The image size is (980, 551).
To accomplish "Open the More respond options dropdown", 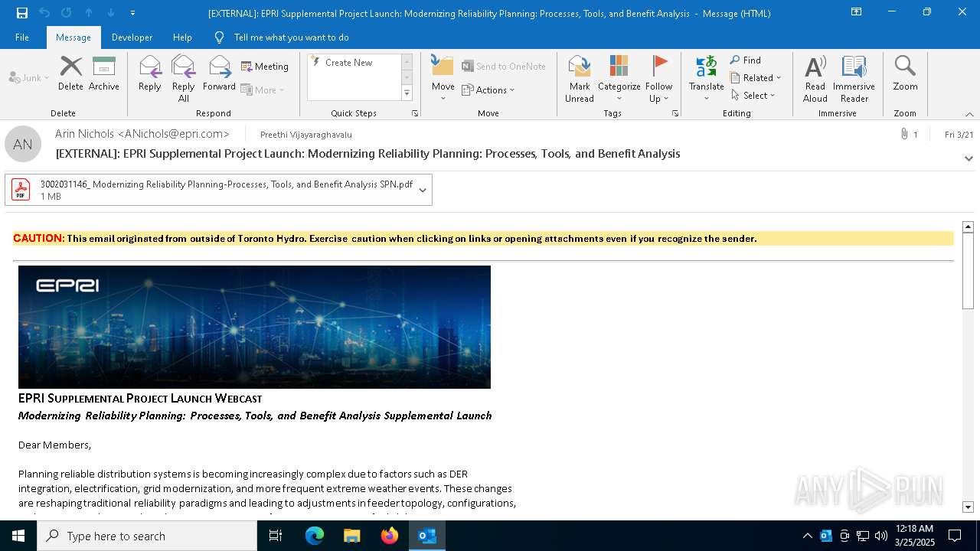I will (263, 90).
